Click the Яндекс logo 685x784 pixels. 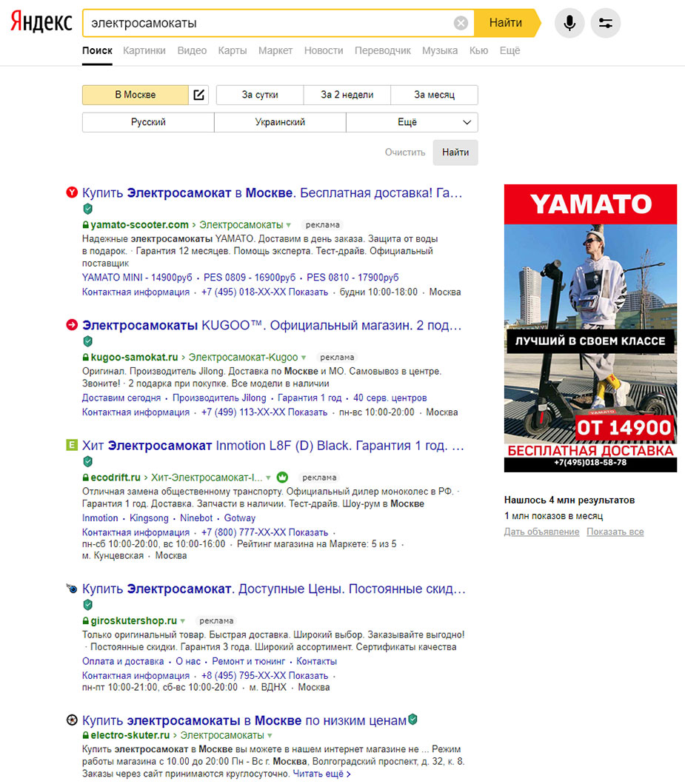click(41, 22)
